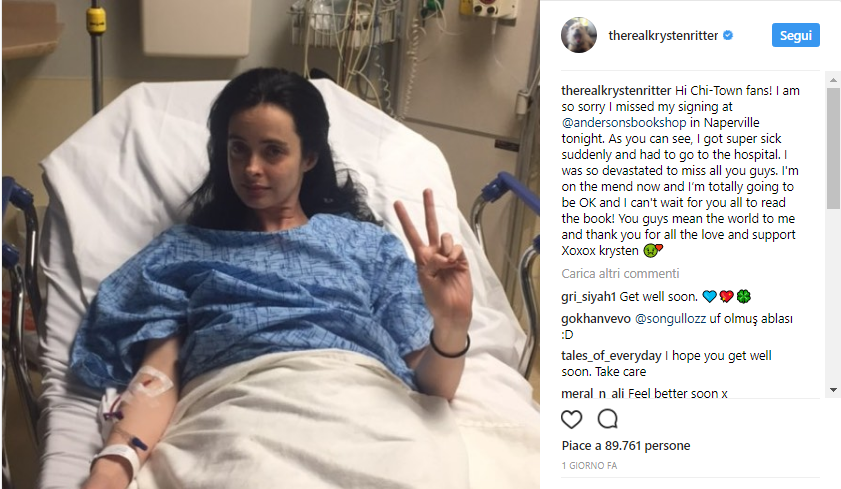Click the hospital bed photo
Image resolution: width=841 pixels, height=489 pixels.
coord(271,244)
